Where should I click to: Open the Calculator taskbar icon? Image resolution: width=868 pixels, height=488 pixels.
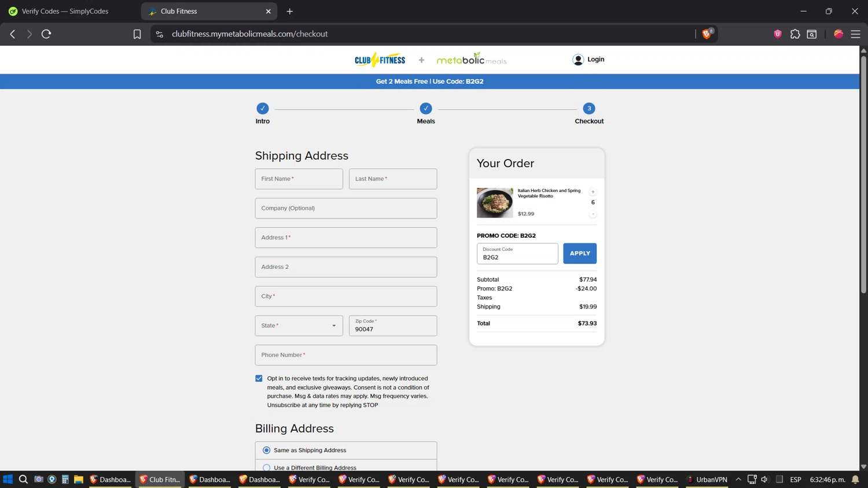[65, 479]
